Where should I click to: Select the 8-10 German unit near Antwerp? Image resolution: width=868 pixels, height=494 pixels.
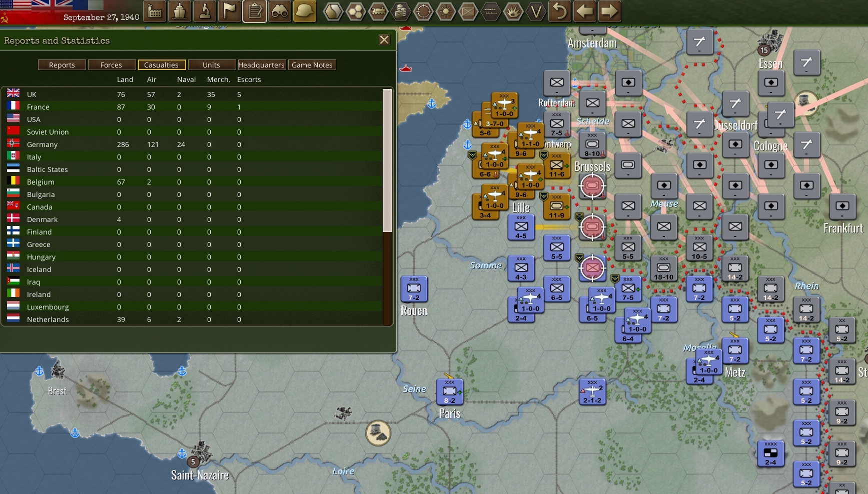click(592, 145)
